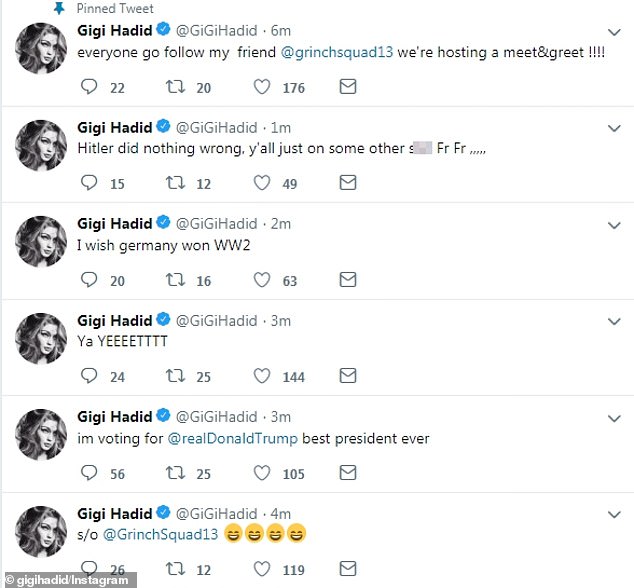Open more options on the 4m-old tweet

click(614, 514)
